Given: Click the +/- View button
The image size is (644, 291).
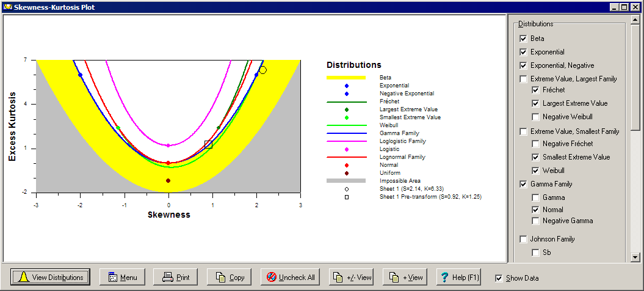Looking at the screenshot, I should coord(352,277).
